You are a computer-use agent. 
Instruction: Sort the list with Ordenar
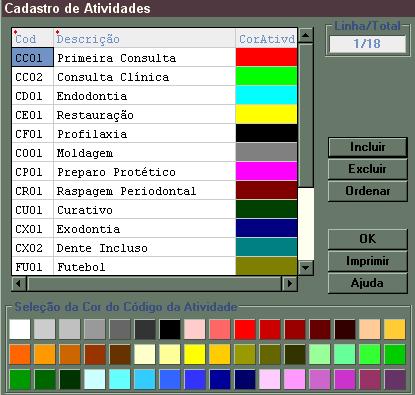click(368, 191)
